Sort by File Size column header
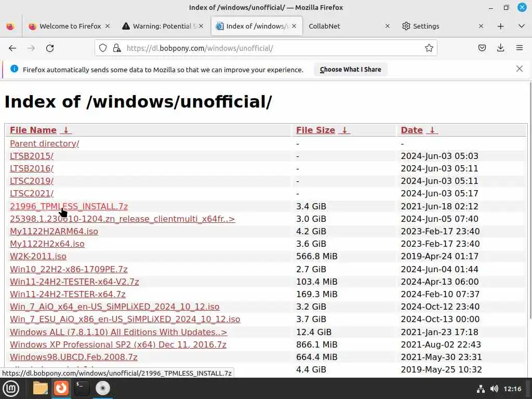Image resolution: width=532 pixels, height=399 pixels. 315,130
